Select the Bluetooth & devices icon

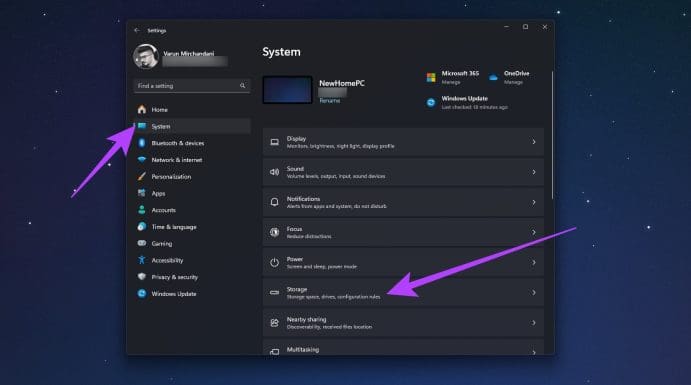141,143
